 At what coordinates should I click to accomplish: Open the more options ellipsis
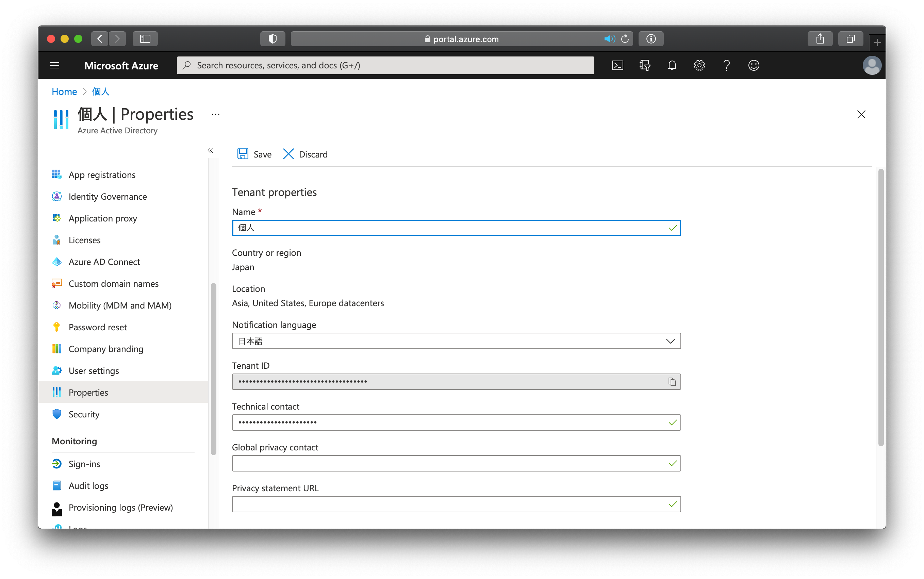click(216, 115)
